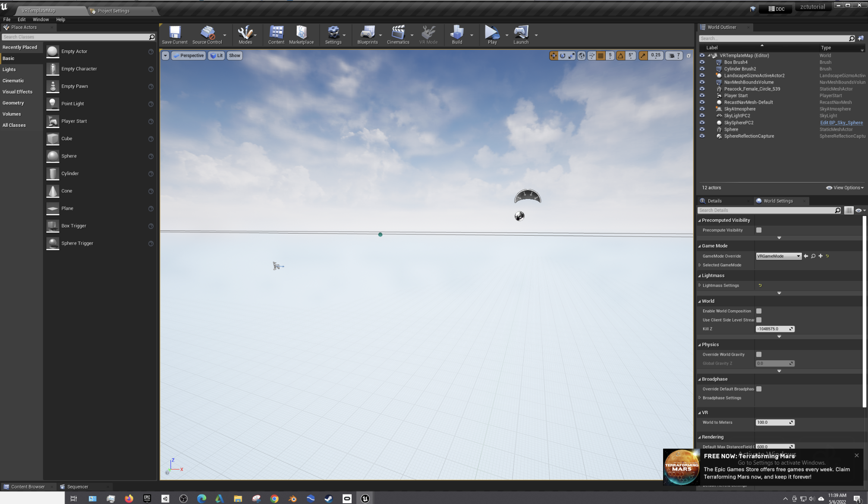Image resolution: width=868 pixels, height=504 pixels.
Task: Open Unreal Engine from the Windows taskbar
Action: (x=365, y=498)
